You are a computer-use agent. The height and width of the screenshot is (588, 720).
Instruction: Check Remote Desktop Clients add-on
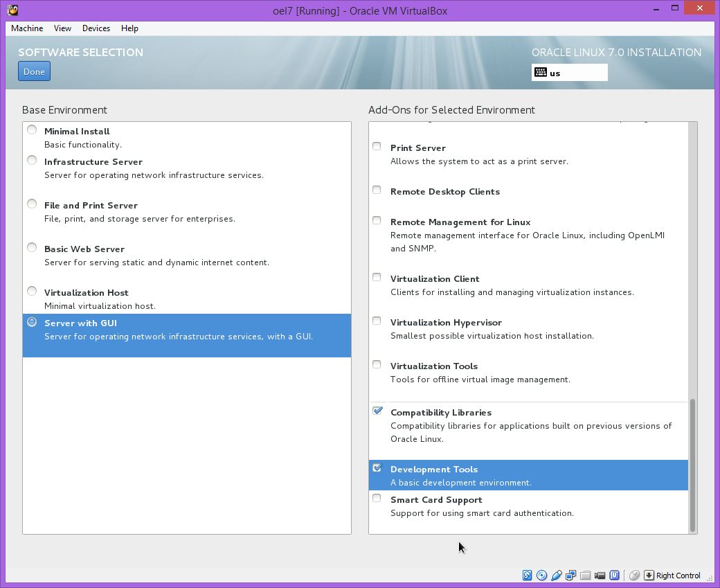pyautogui.click(x=377, y=190)
